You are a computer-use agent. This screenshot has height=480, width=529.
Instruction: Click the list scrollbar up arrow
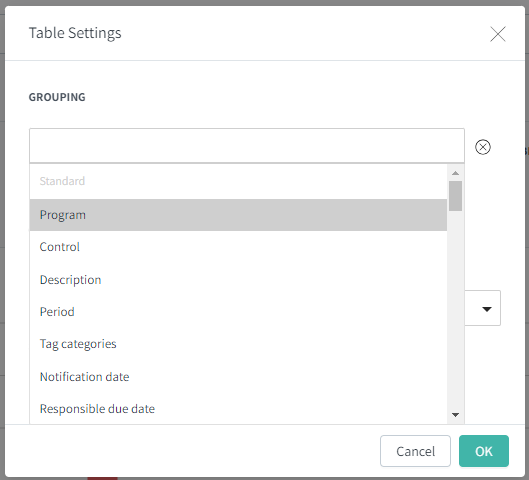coord(455,173)
